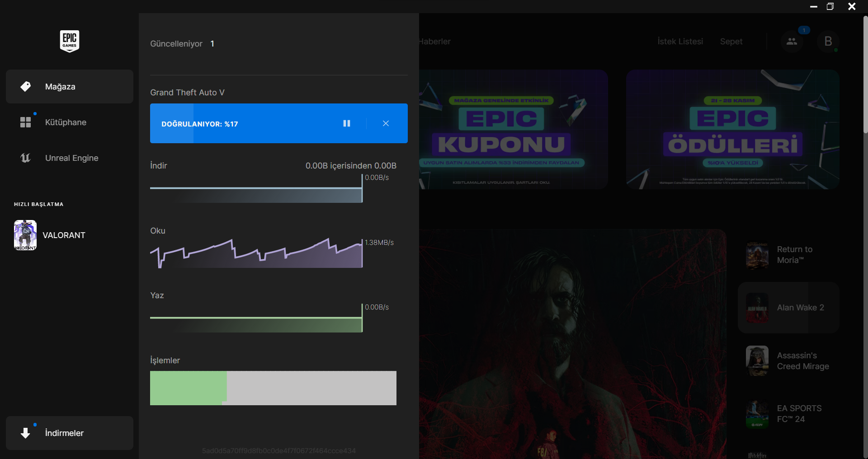The width and height of the screenshot is (868, 459).
Task: Click the EA SPORTS FC 24 thumbnail
Action: pos(757,413)
